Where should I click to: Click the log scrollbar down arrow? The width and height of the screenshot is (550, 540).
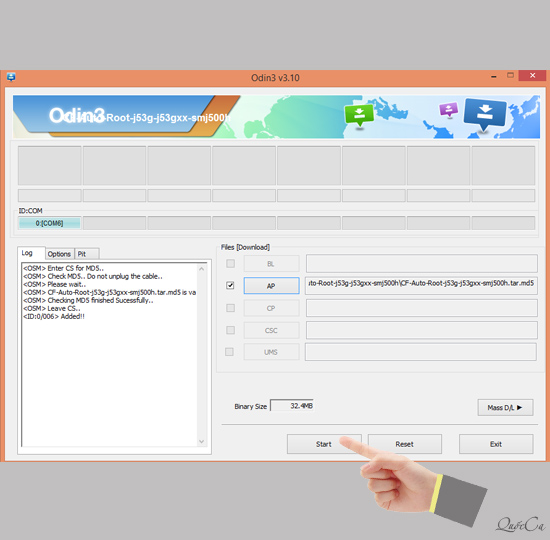point(201,441)
